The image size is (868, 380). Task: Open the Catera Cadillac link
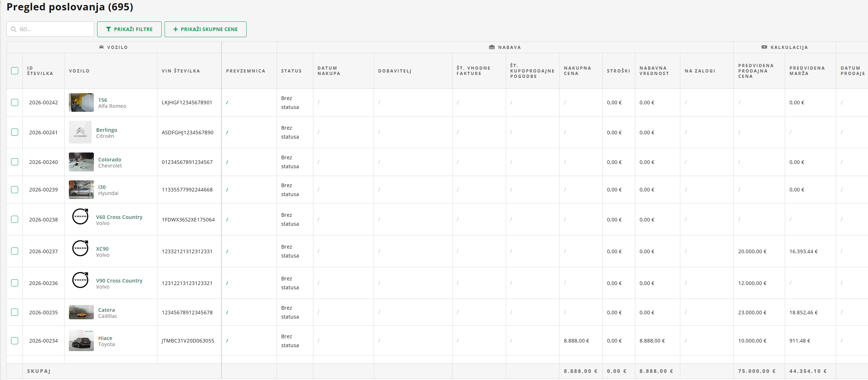click(107, 310)
